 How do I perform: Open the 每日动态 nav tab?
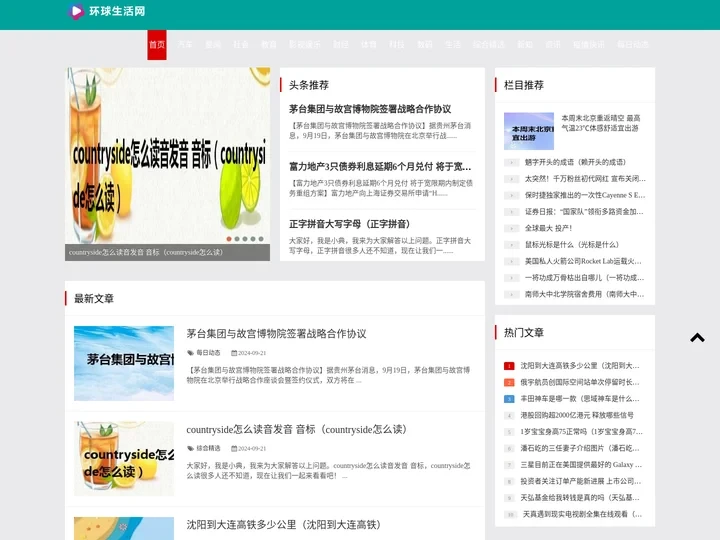pos(633,45)
